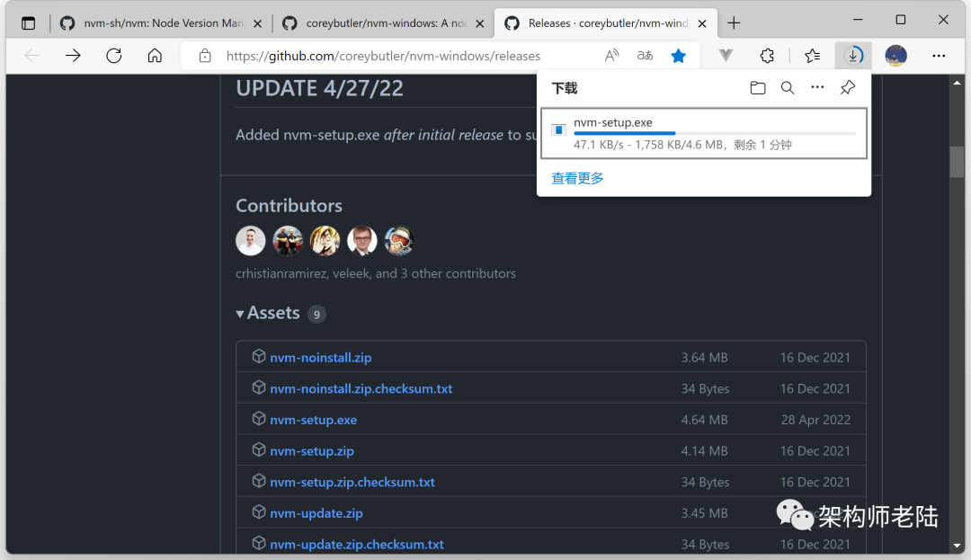971x560 pixels.
Task: Open third contributor's avatar
Action: [325, 241]
